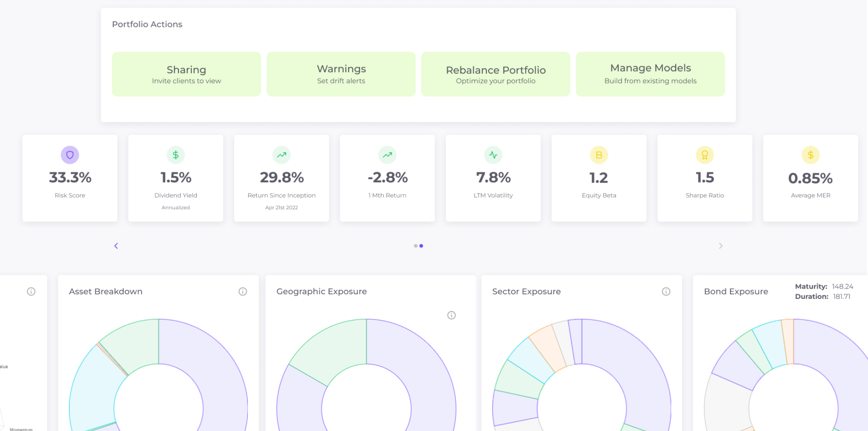Open the Rebalance Portfolio action
This screenshot has height=431, width=868.
click(x=496, y=74)
